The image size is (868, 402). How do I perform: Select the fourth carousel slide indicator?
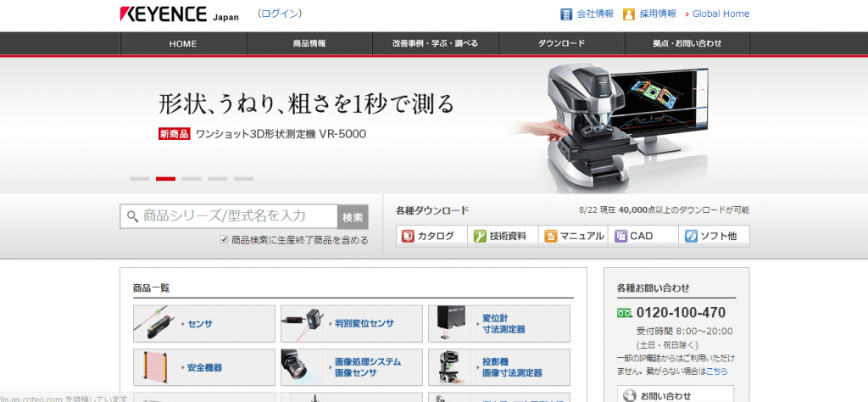point(218,179)
